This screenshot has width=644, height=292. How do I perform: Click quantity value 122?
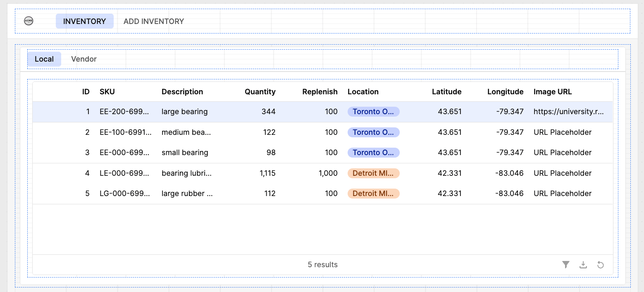(x=269, y=132)
